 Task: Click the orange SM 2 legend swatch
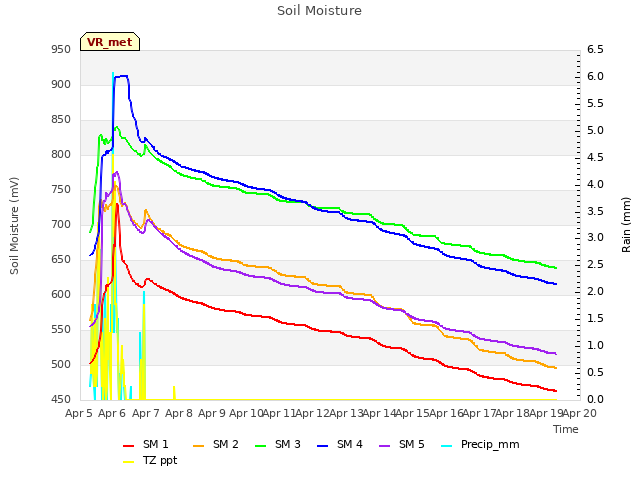point(199,446)
